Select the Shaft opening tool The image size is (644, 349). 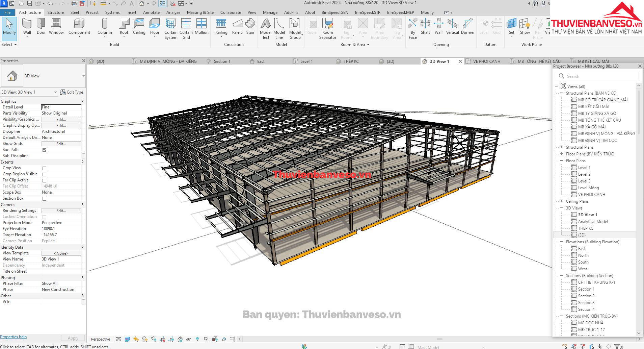pos(425,26)
